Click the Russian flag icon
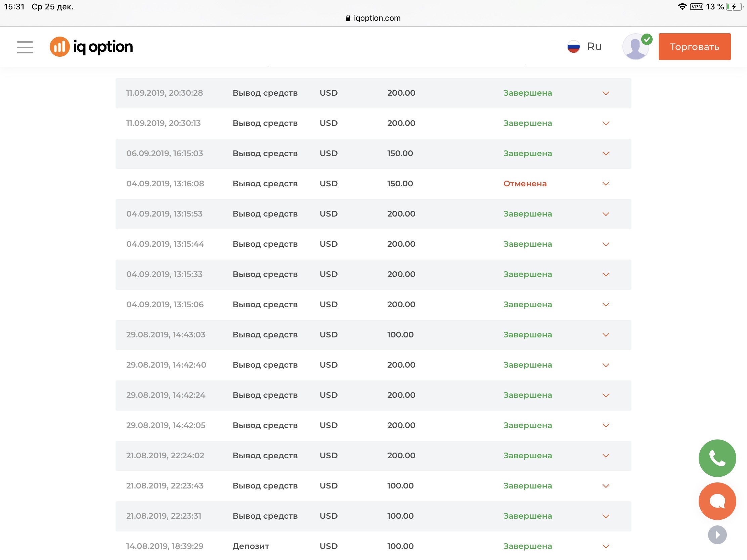Image resolution: width=747 pixels, height=560 pixels. [x=573, y=47]
